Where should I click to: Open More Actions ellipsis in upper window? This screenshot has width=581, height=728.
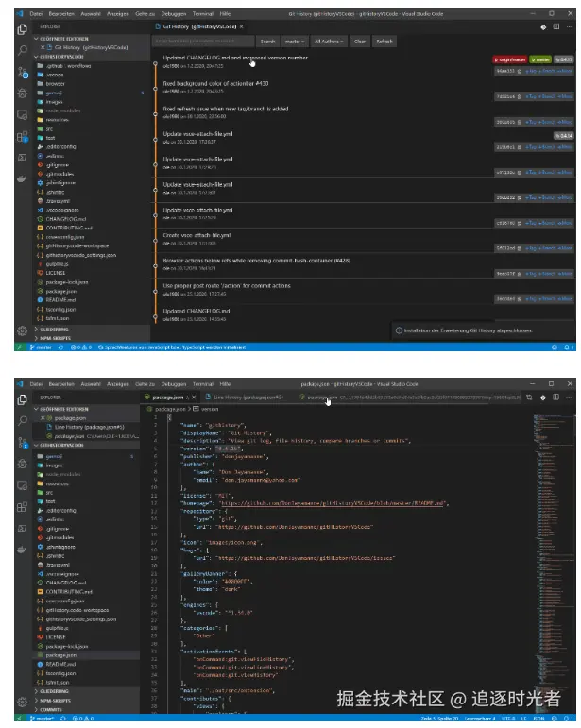pyautogui.click(x=569, y=27)
